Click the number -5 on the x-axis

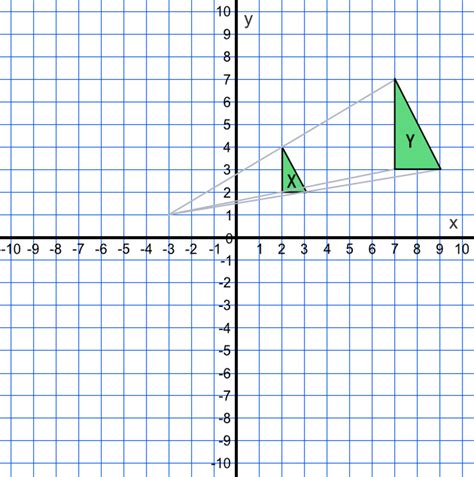[123, 249]
